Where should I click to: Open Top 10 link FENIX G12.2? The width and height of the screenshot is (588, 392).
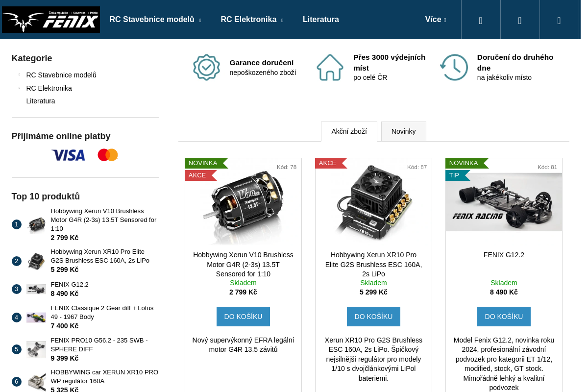click(70, 285)
